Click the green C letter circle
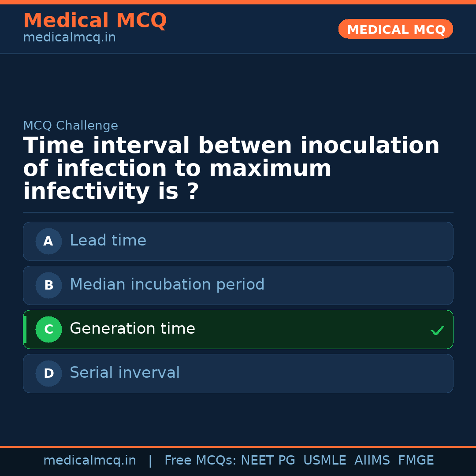Screen dimensions: 476x476 pos(48,329)
